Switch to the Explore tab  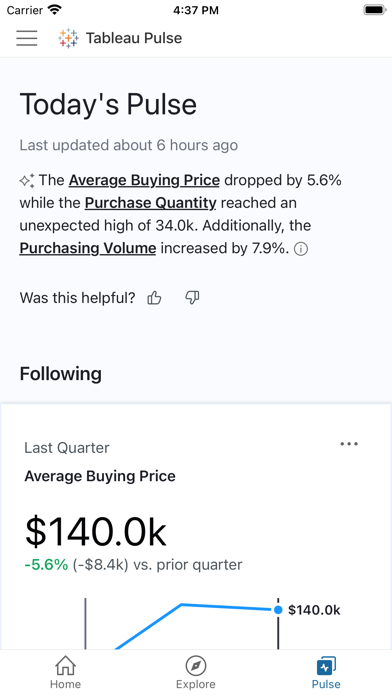(x=196, y=673)
